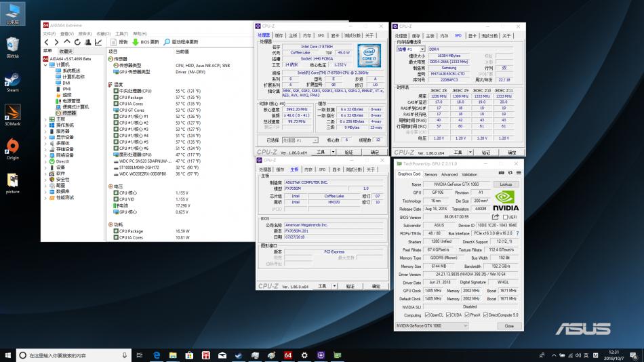Image resolution: width=644 pixels, height=362 pixels.
Task: Expand the DirectX tree node
Action: 45,161
